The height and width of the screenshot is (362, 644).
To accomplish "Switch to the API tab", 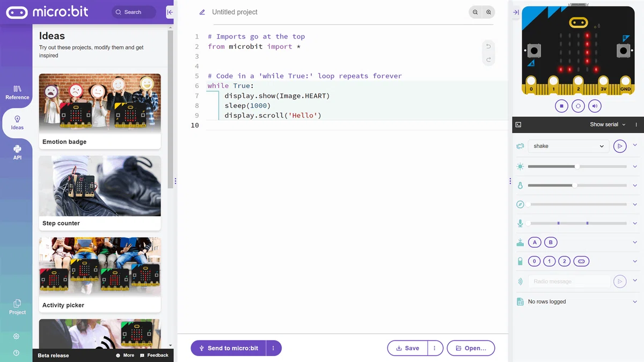I will (17, 152).
